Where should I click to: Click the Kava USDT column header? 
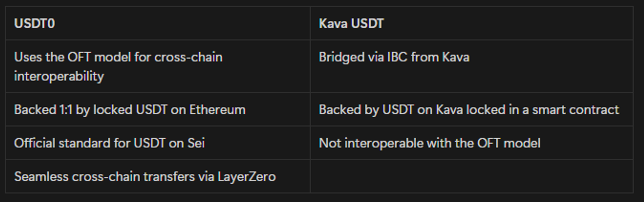tap(351, 23)
